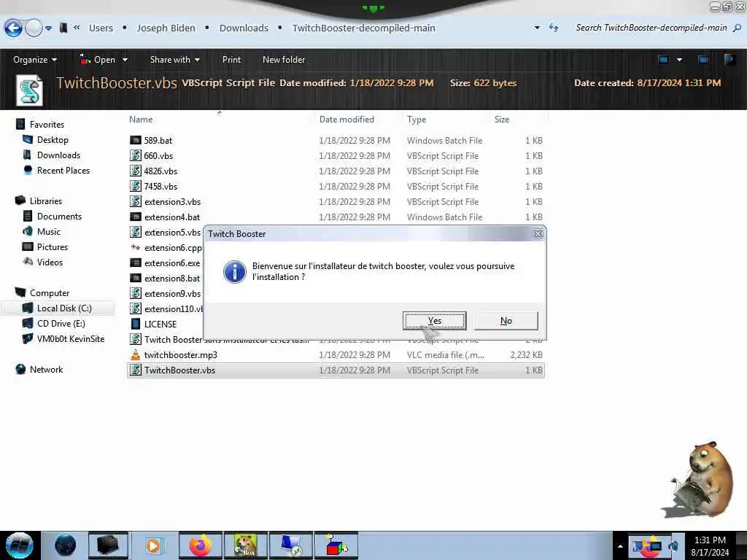Select extension3.vbs file icon
The width and height of the screenshot is (747, 560).
point(136,201)
